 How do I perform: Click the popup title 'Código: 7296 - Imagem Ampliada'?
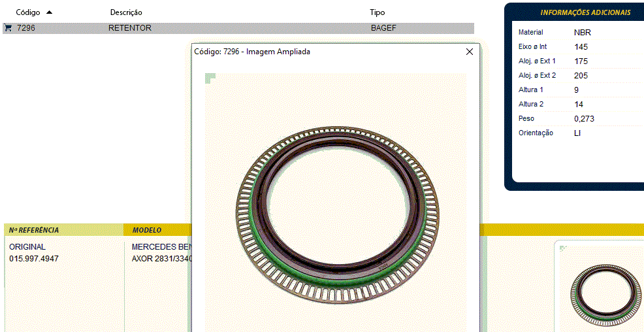pos(252,52)
